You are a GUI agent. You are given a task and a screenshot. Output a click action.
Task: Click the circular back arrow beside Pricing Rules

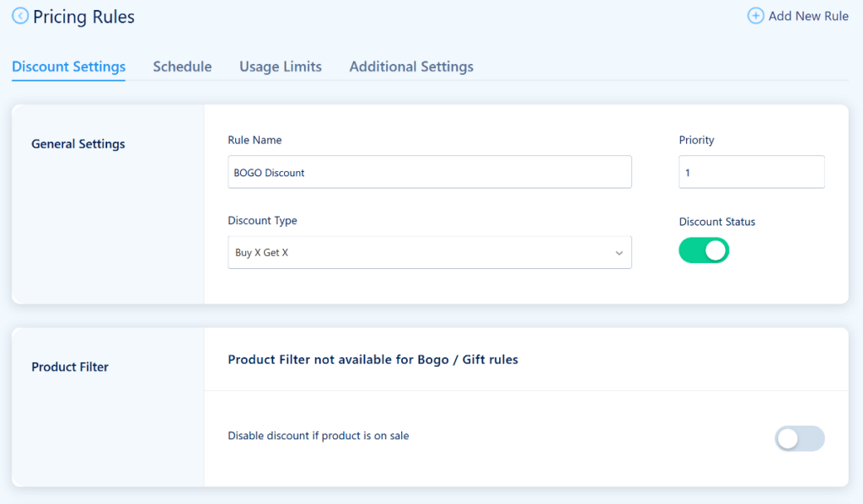pyautogui.click(x=20, y=16)
